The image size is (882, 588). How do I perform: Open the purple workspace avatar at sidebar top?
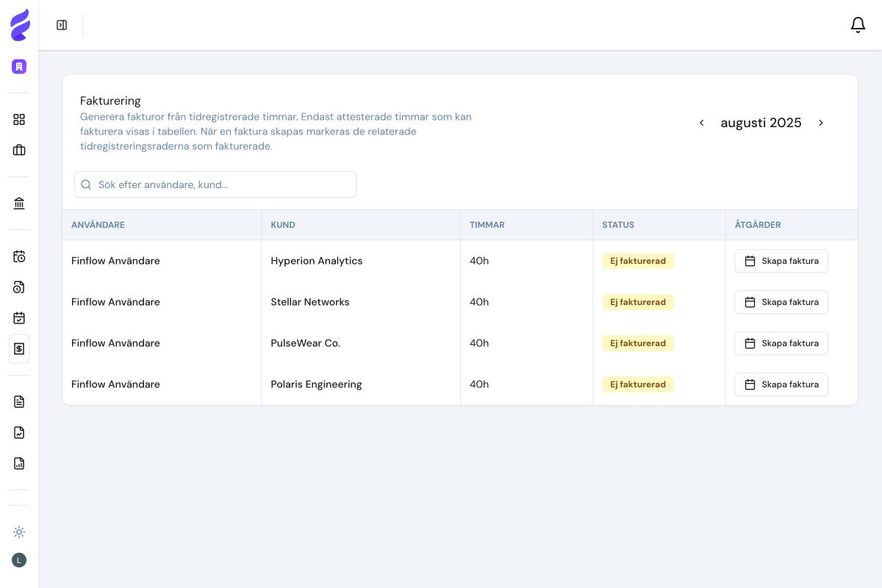[19, 66]
